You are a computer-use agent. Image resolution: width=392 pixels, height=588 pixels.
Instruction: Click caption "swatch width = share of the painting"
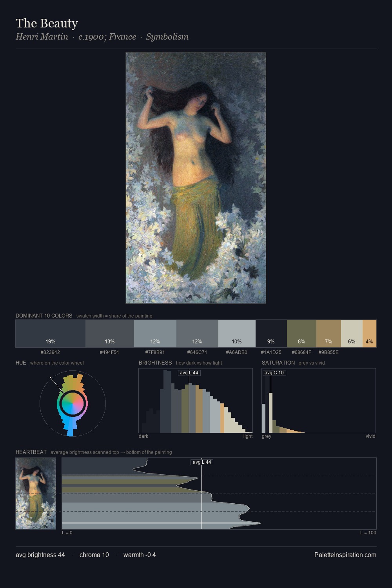[x=114, y=316]
